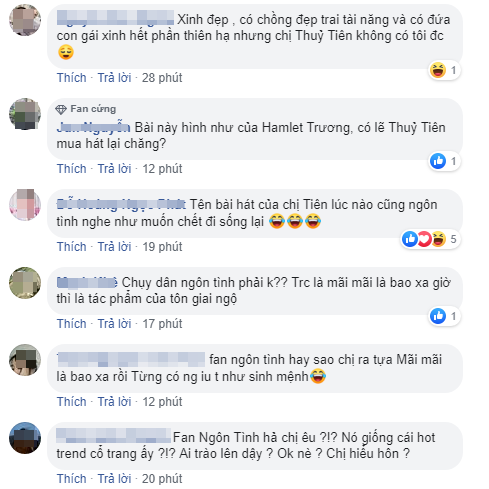Click Thích under the 17 phút comment
The height and width of the screenshot is (489, 489).
(71, 324)
